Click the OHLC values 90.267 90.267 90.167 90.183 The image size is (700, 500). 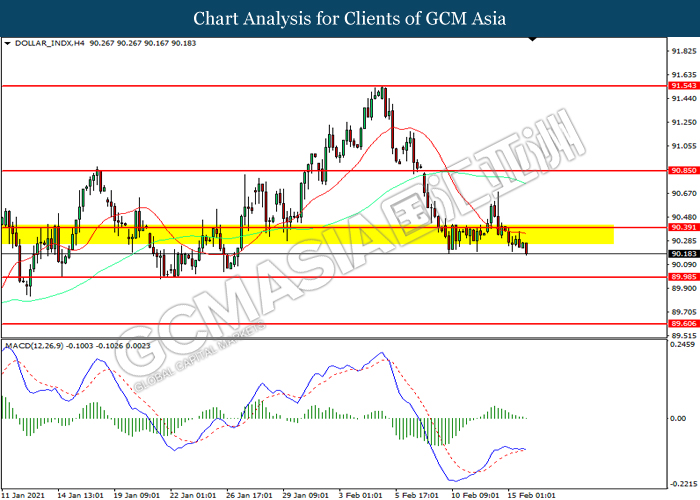click(143, 43)
